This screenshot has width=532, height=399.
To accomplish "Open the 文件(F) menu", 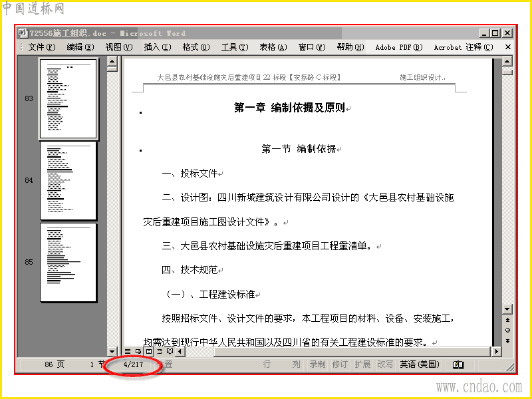I will 42,47.
